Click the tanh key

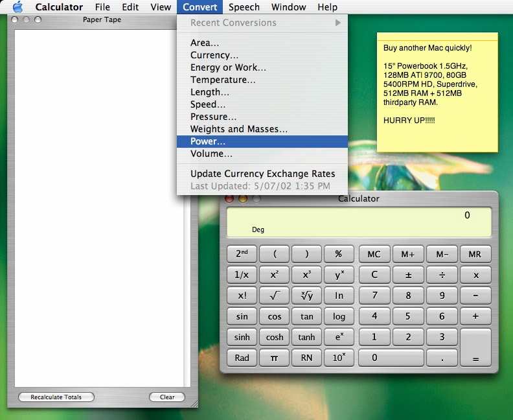coord(306,337)
